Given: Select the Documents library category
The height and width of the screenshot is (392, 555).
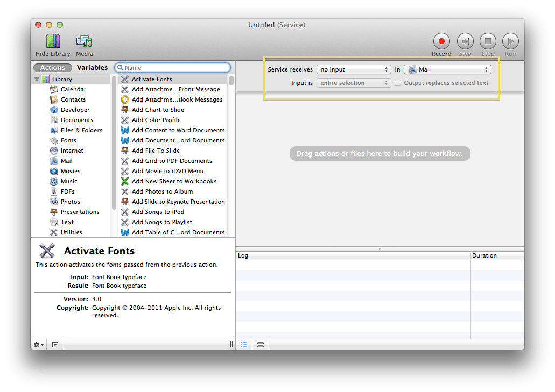Looking at the screenshot, I should 77,120.
